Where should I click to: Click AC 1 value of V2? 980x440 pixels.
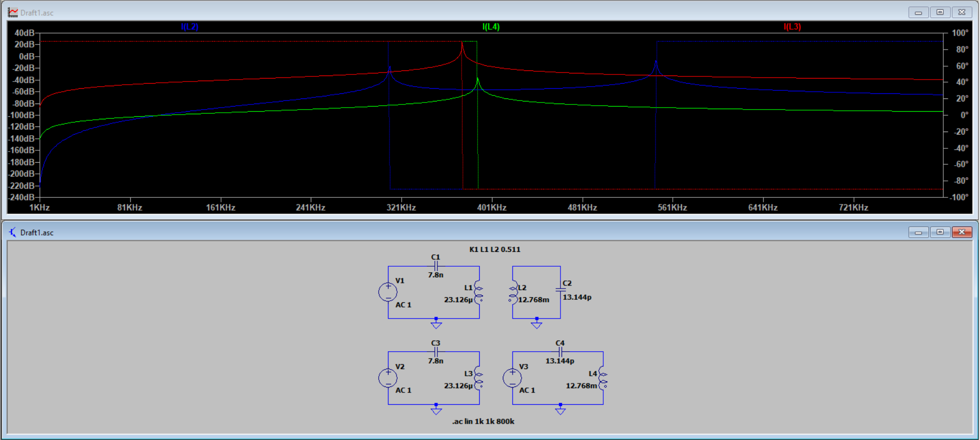coord(403,391)
